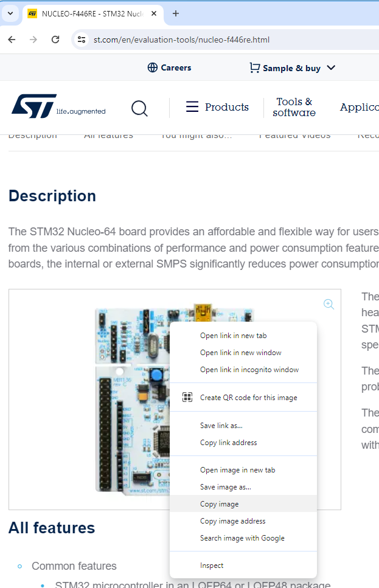Click the All features heading
The image size is (379, 588).
coord(52,528)
